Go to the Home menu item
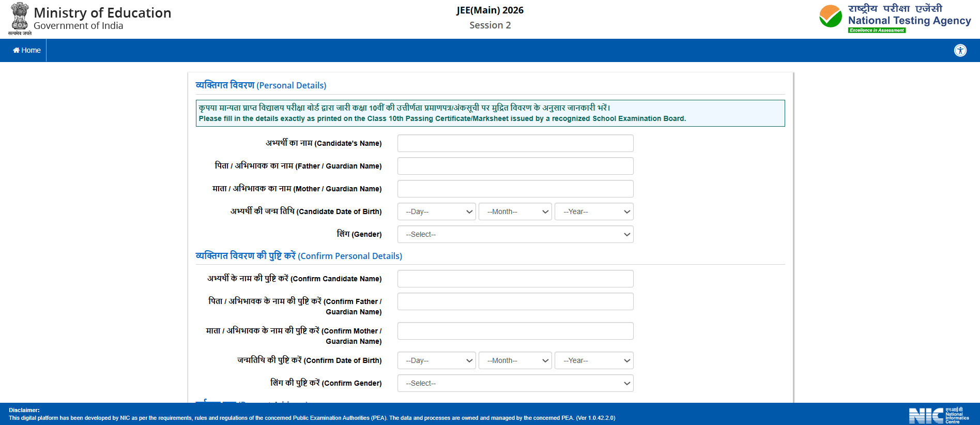The height and width of the screenshot is (425, 980). [27, 50]
